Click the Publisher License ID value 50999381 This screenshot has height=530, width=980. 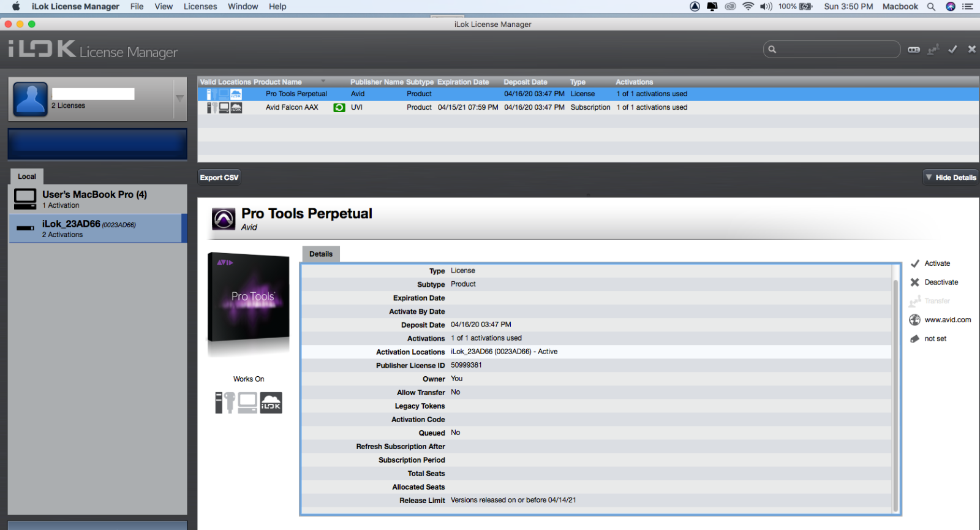point(466,365)
